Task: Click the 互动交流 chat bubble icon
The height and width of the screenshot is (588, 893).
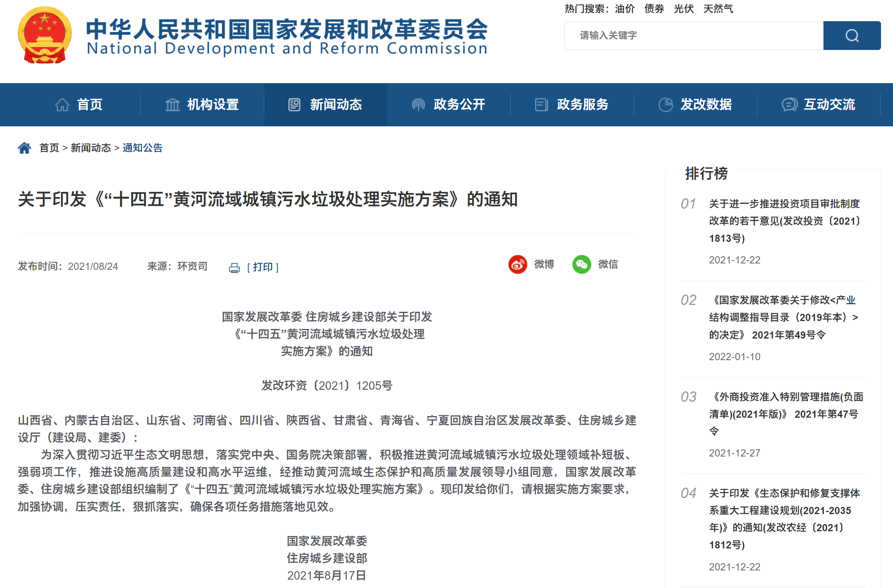Action: pos(789,105)
